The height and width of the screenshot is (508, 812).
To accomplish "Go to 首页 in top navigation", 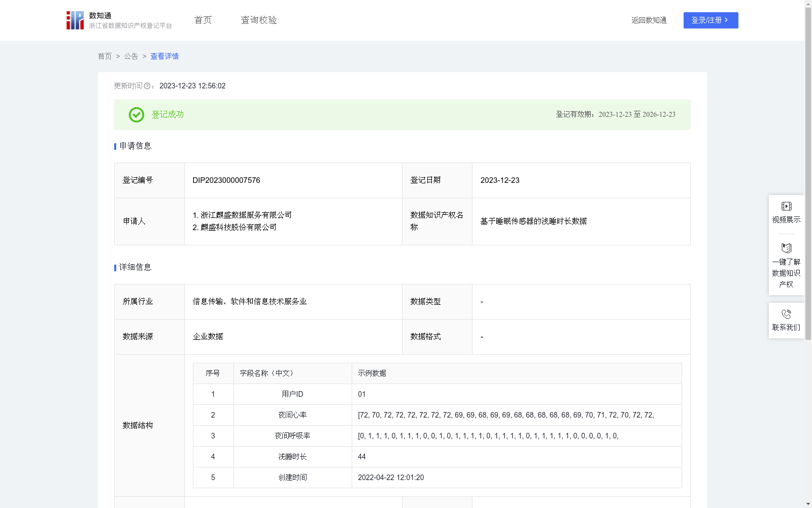I will click(x=203, y=20).
